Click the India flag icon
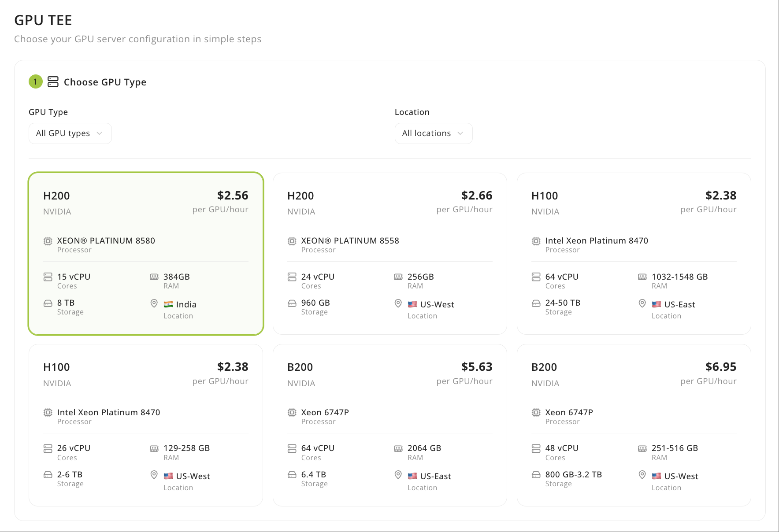Image resolution: width=779 pixels, height=532 pixels. point(168,304)
